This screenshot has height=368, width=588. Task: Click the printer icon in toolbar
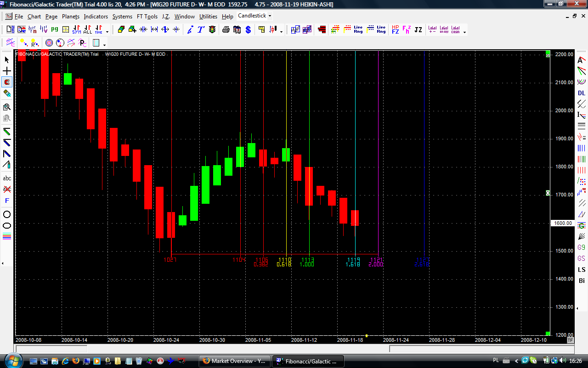pos(226,30)
